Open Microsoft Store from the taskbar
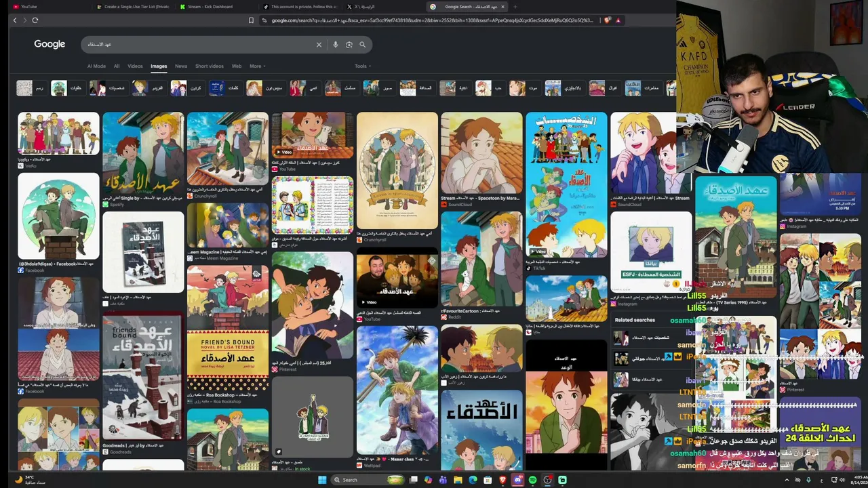 pyautogui.click(x=488, y=480)
